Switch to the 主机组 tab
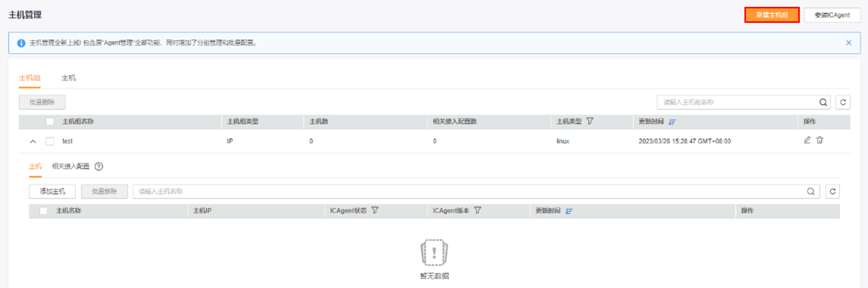Image resolution: width=868 pixels, height=288 pixels. (x=30, y=78)
